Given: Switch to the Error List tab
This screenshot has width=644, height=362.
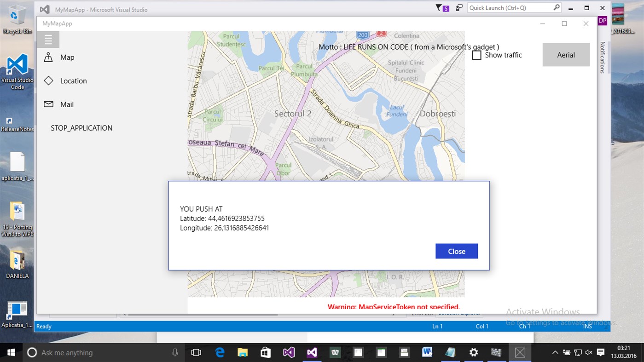Looking at the screenshot, I should point(421,314).
